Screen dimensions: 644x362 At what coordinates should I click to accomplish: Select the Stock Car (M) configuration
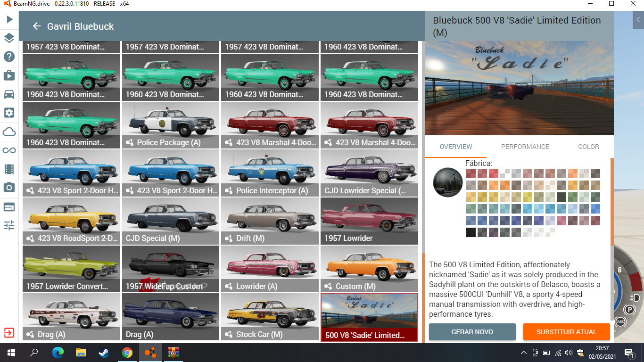pyautogui.click(x=270, y=317)
